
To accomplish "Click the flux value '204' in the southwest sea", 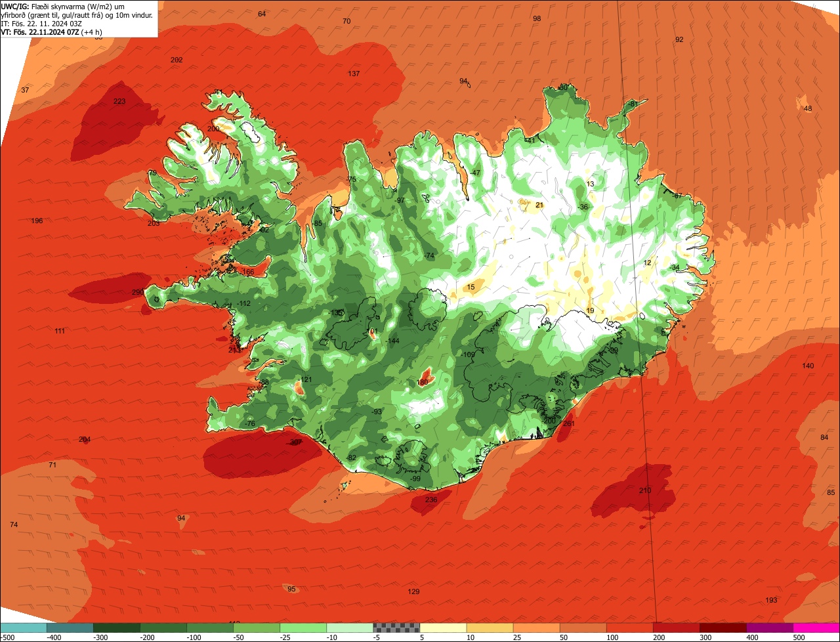I will (x=85, y=440).
